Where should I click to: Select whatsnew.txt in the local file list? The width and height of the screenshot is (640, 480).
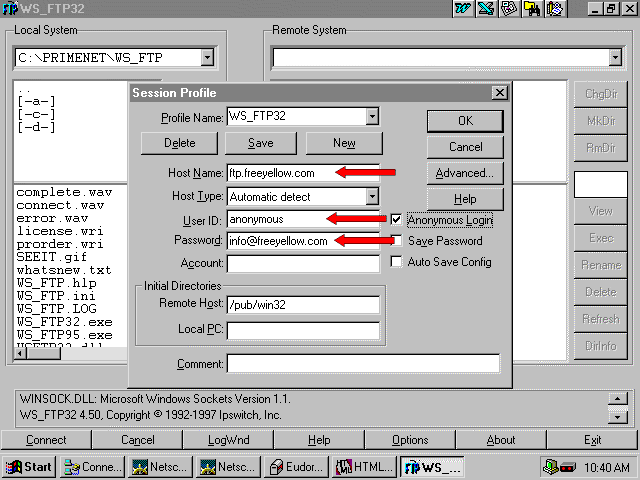click(x=64, y=270)
